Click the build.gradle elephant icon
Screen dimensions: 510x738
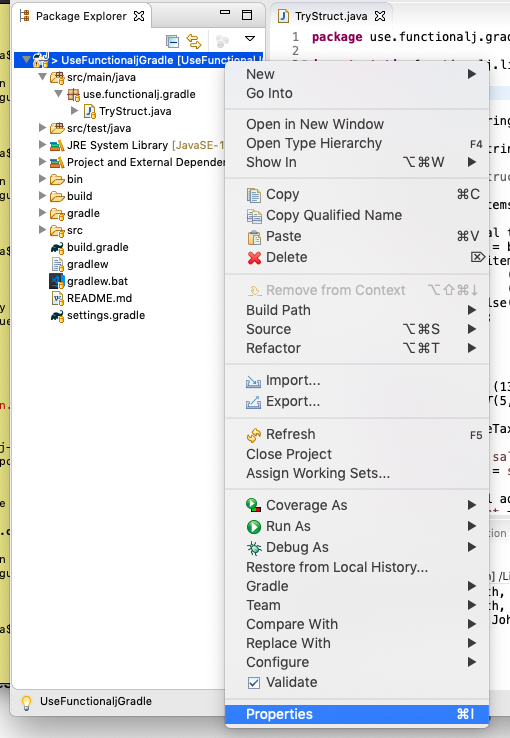coord(57,248)
